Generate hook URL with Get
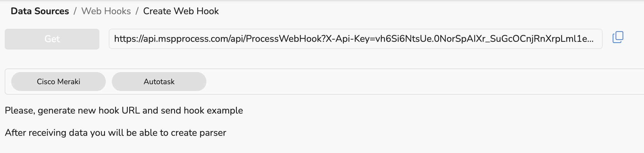This screenshot has width=644, height=153. click(52, 39)
